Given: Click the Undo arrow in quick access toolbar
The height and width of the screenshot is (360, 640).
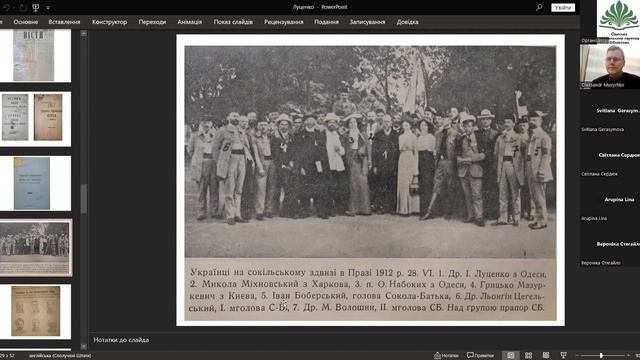Looking at the screenshot, I should 7,7.
